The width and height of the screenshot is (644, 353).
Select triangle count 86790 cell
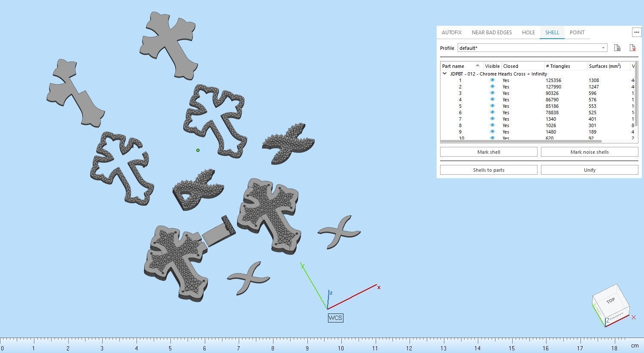click(x=552, y=100)
